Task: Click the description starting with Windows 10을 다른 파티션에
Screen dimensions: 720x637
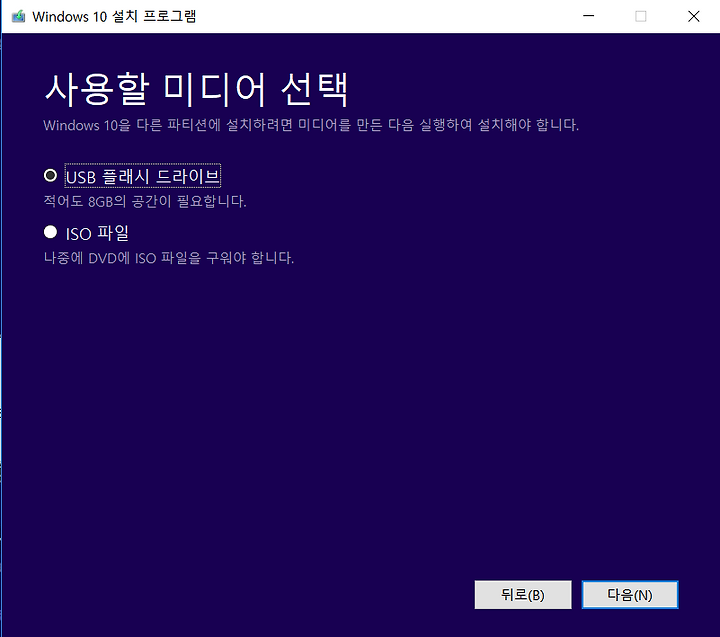Action: [x=311, y=125]
